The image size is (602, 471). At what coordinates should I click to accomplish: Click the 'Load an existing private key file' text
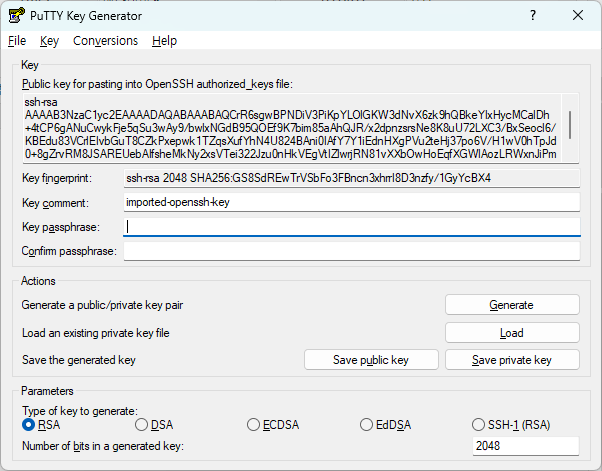point(96,333)
